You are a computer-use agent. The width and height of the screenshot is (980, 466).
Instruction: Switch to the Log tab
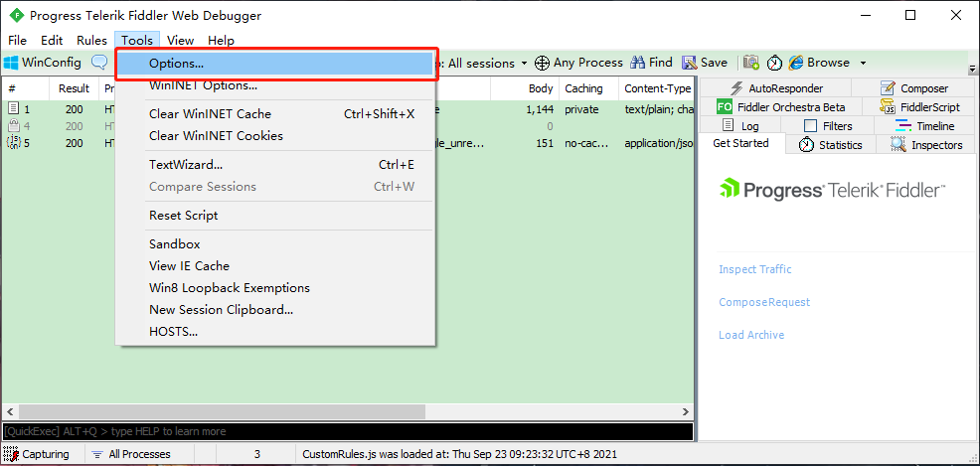(740, 125)
